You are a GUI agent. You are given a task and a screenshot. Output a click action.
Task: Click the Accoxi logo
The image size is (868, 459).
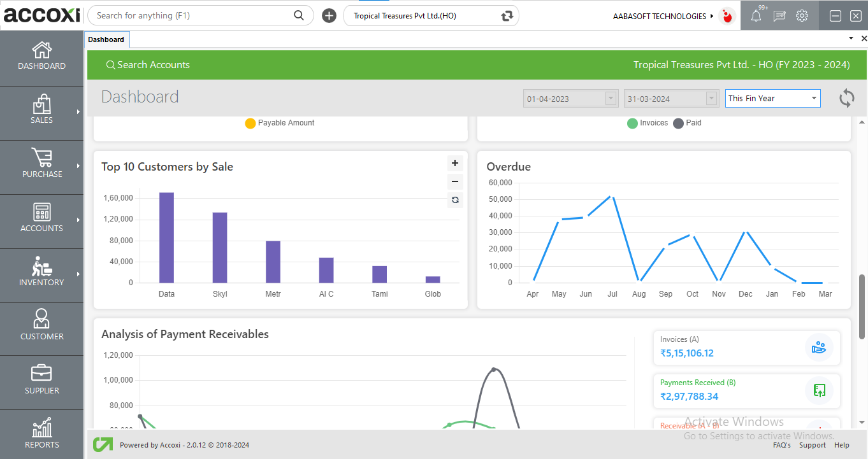tap(41, 15)
